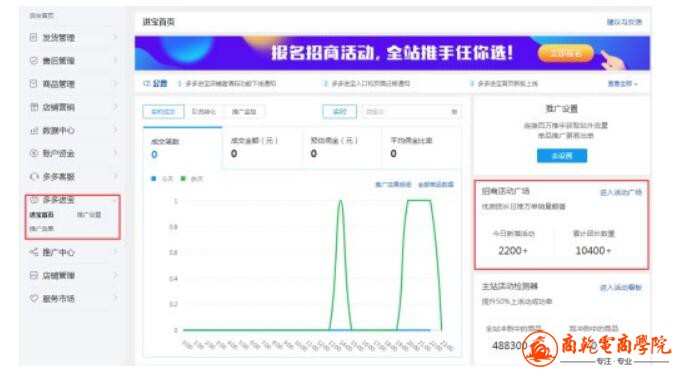Click the 售后管理 checkmark icon

33,60
